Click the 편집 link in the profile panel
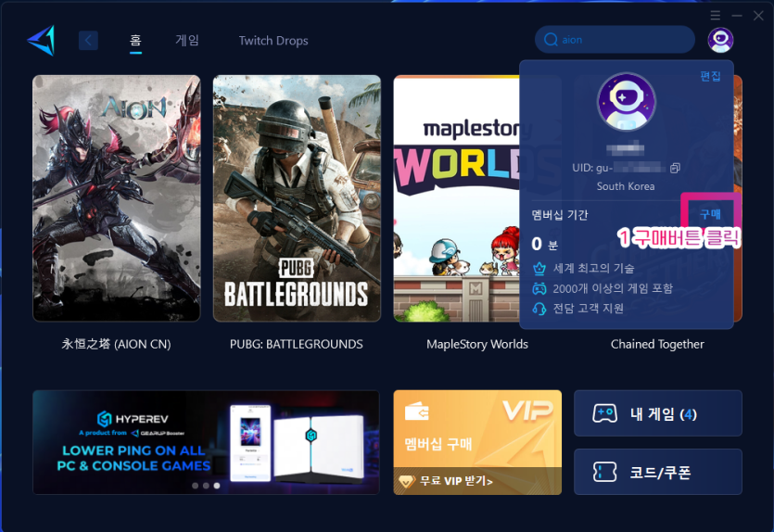Viewport: 774px width, 532px height. coord(710,76)
